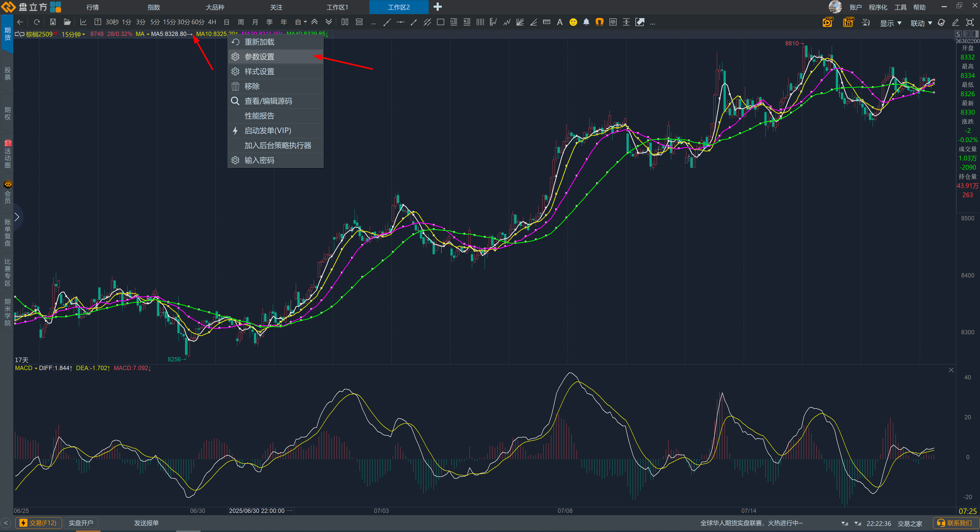Toggle the right side panel layout icon
This screenshot has width=980, height=532.
point(975,34)
